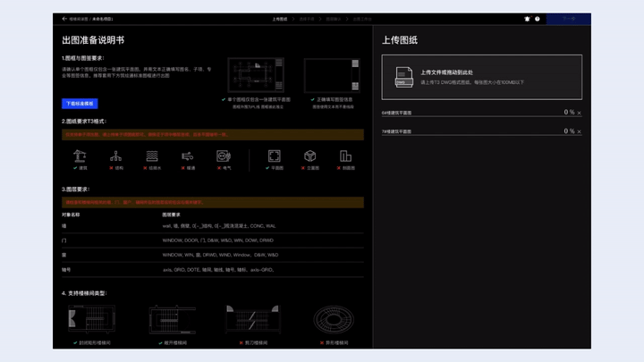The height and width of the screenshot is (362, 644).
Task: Click the empty title-block frame thumbnail
Action: point(332,75)
